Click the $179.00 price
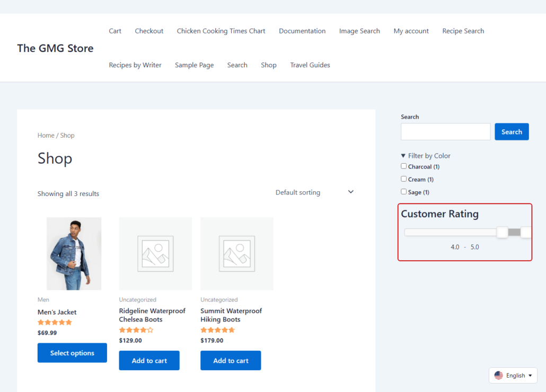Viewport: 546px width, 392px height. coord(212,341)
